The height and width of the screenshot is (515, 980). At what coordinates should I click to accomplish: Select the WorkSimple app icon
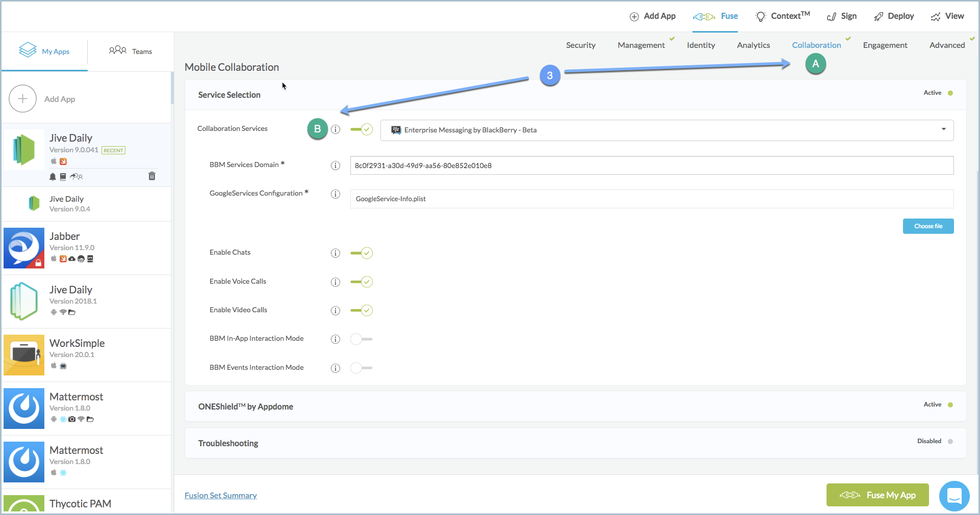24,355
